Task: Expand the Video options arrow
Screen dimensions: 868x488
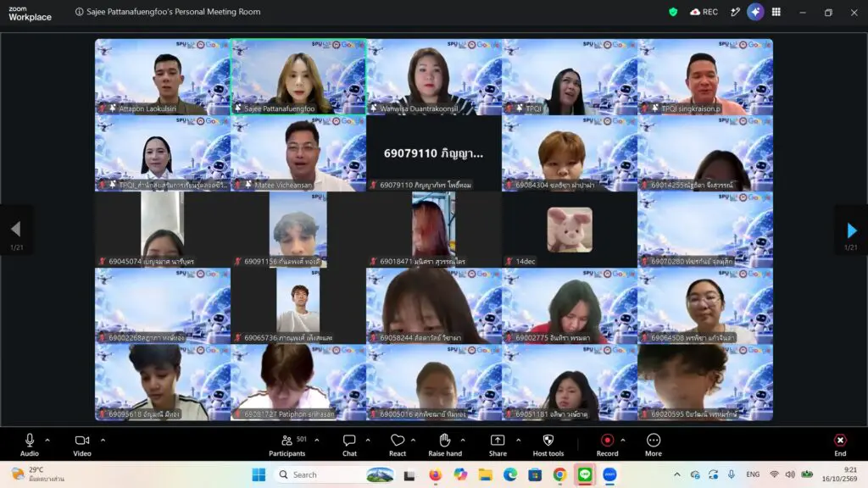Action: tap(103, 441)
